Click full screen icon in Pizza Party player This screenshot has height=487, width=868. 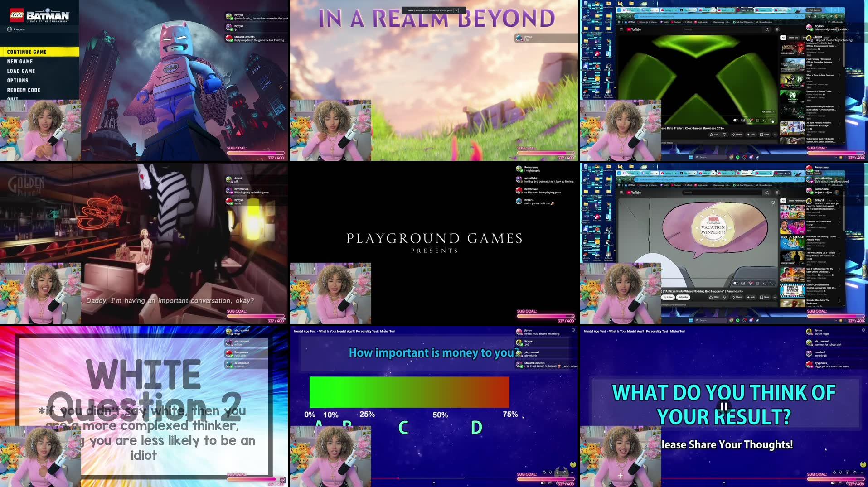771,283
